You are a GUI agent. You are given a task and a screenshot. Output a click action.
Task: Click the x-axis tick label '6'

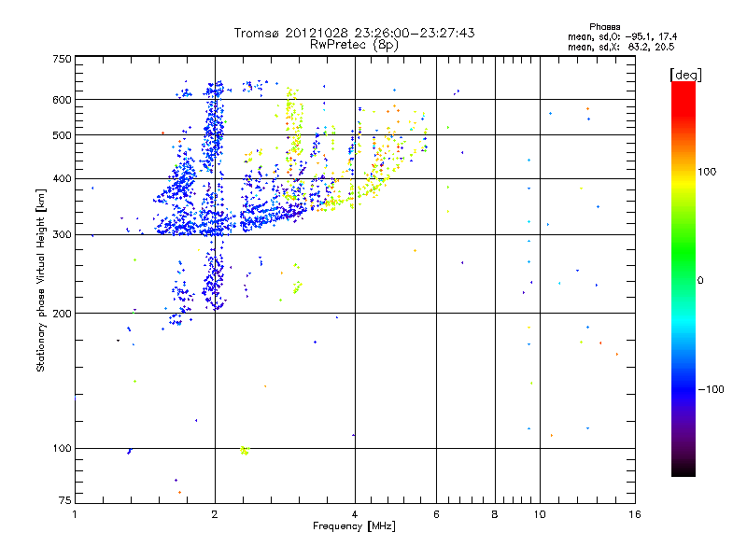click(x=436, y=514)
